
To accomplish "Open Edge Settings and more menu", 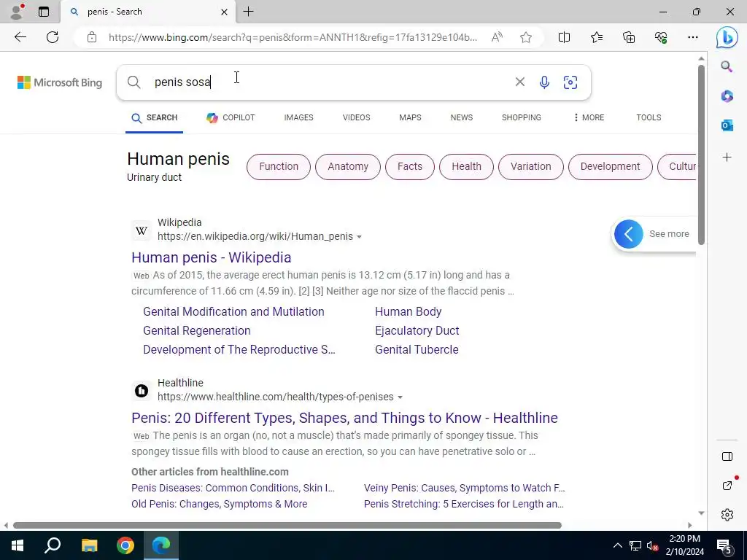I will pyautogui.click(x=693, y=37).
